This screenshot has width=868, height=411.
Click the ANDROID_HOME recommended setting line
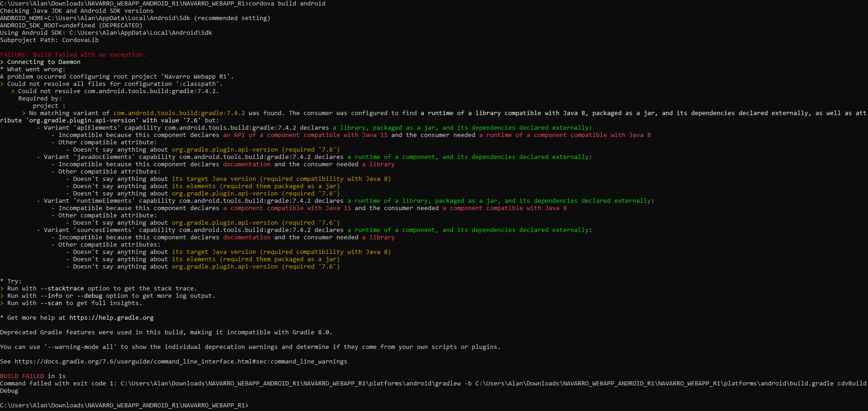coord(135,18)
